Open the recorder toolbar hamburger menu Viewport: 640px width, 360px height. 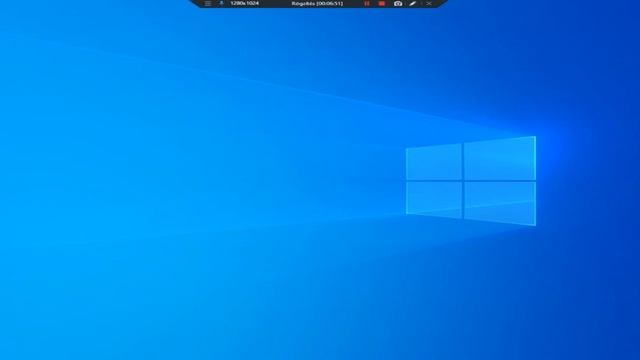tap(208, 3)
